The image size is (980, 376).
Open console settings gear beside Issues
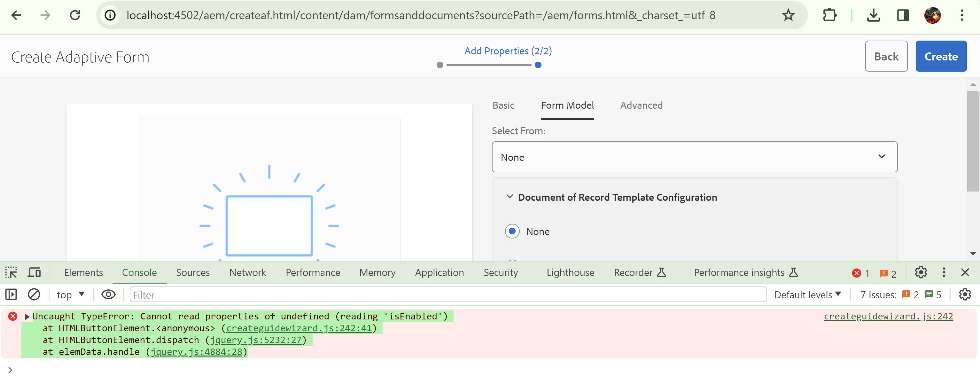(x=965, y=294)
